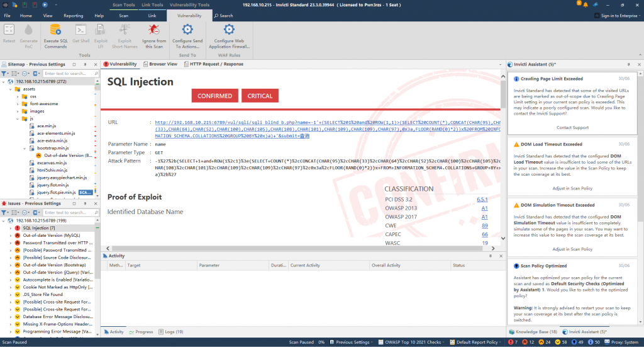Open Execute SQL Commands tool

[x=55, y=36]
